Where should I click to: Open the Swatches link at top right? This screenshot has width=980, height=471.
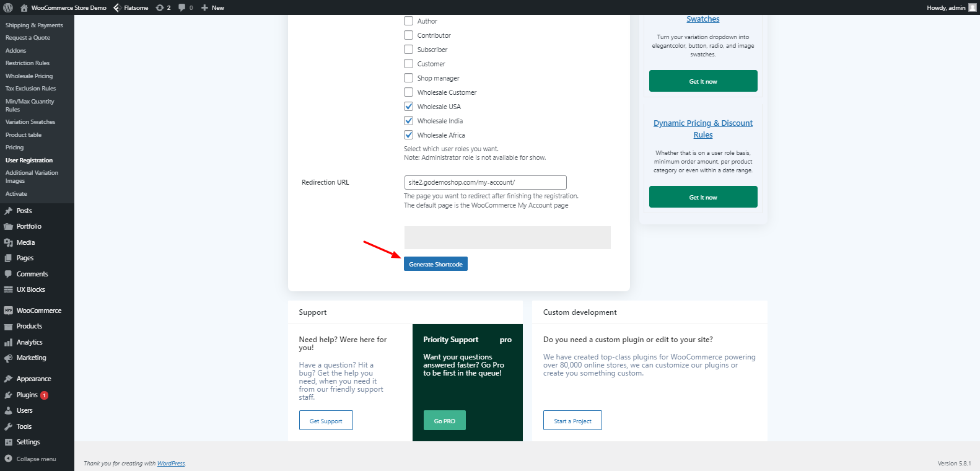tap(703, 19)
